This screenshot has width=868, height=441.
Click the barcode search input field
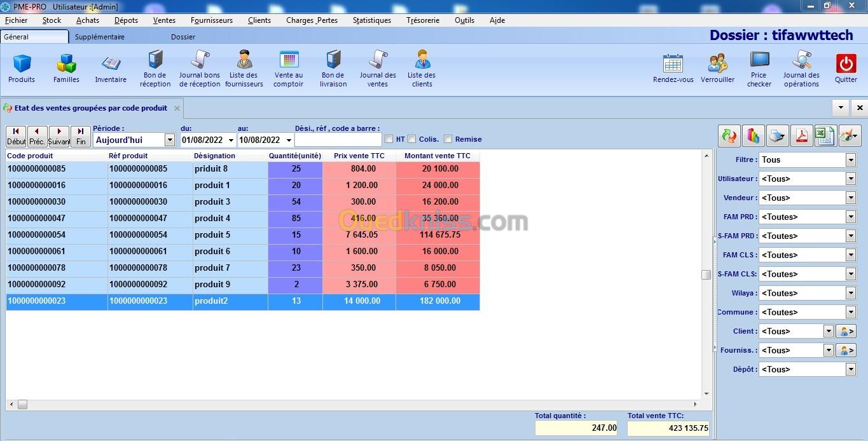coord(338,140)
